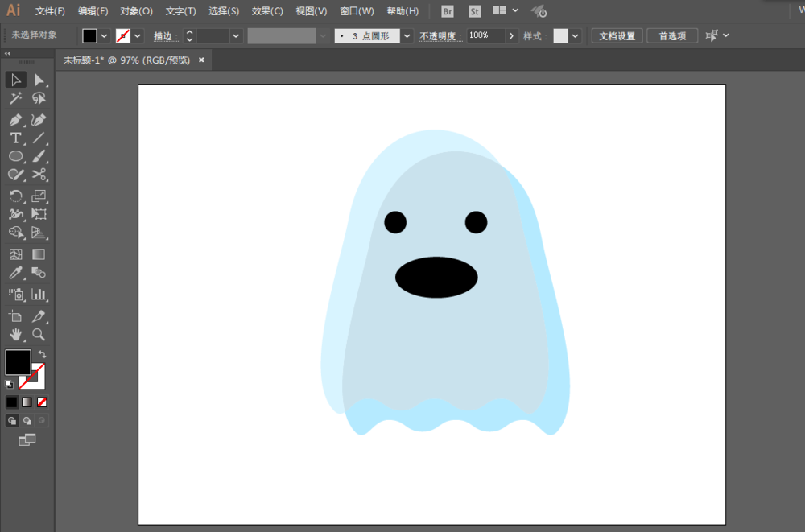This screenshot has width=805, height=532.
Task: Select the Rotate tool
Action: (16, 196)
